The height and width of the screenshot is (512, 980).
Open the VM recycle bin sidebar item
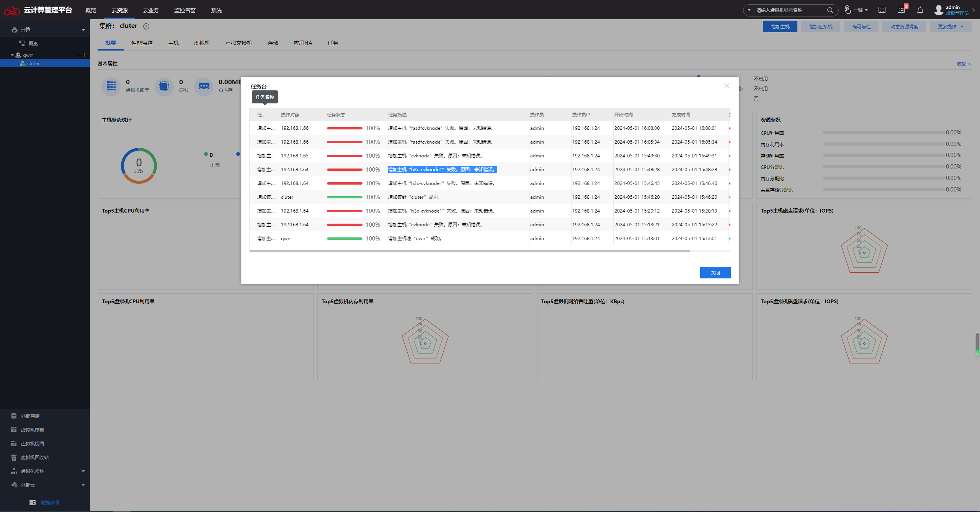point(35,457)
